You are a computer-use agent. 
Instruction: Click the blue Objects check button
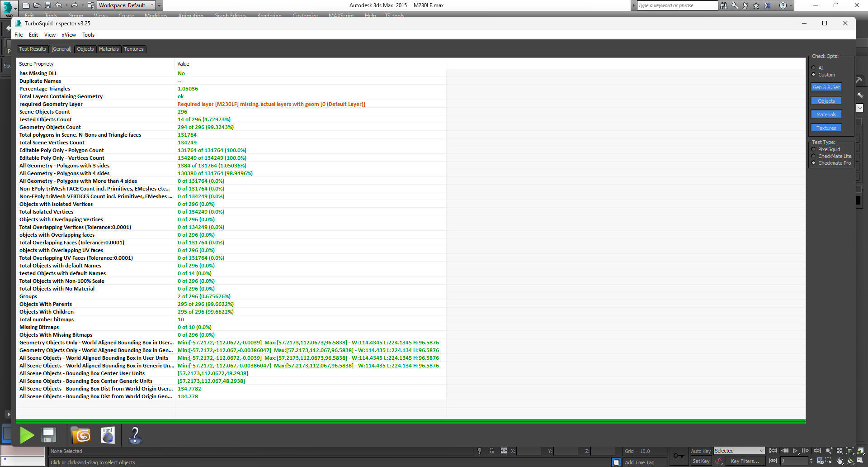point(826,101)
